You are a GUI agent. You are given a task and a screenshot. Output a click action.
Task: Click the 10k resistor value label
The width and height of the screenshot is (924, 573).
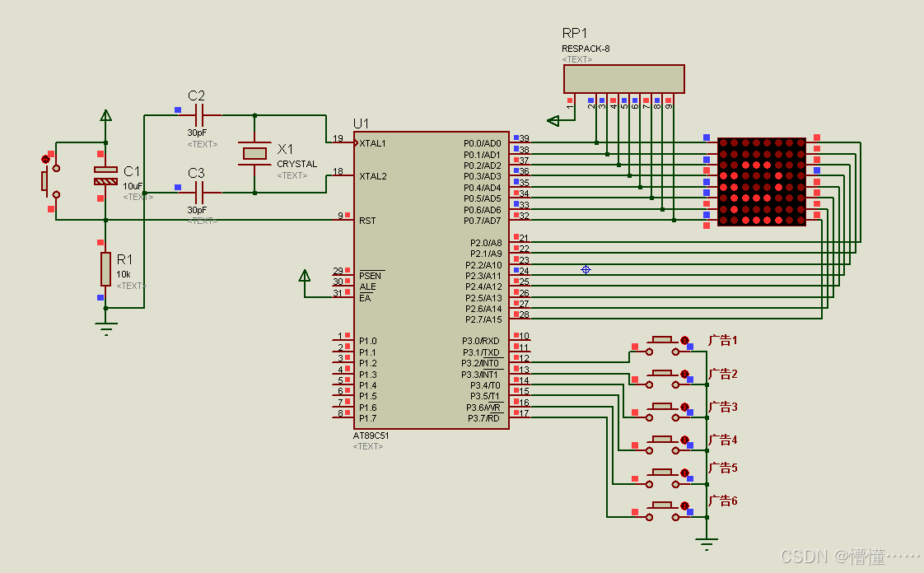[124, 274]
